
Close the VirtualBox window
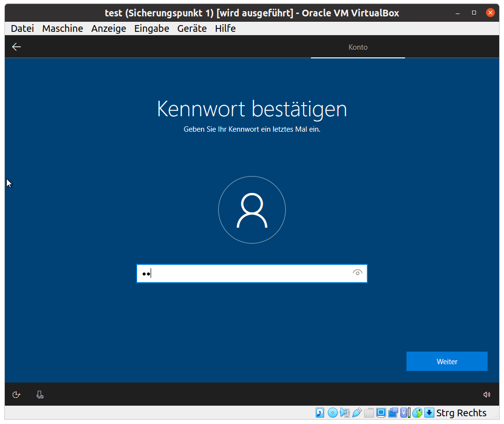[x=490, y=13]
